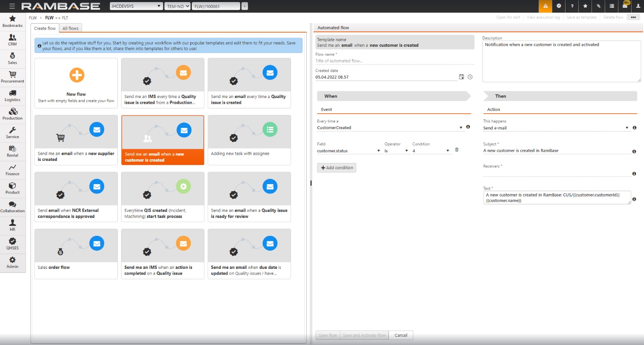Click the calendar icon beside Created date
This screenshot has width=644, height=345.
pos(461,77)
